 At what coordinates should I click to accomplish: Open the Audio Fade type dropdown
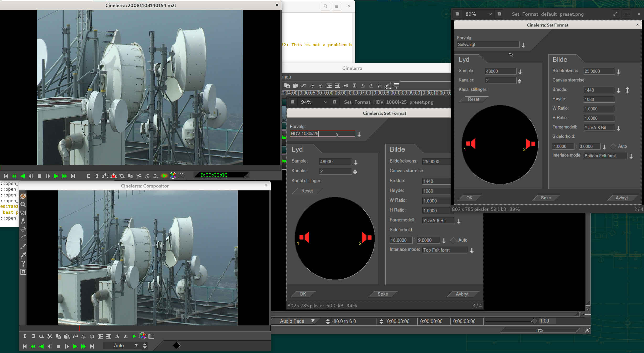(313, 321)
